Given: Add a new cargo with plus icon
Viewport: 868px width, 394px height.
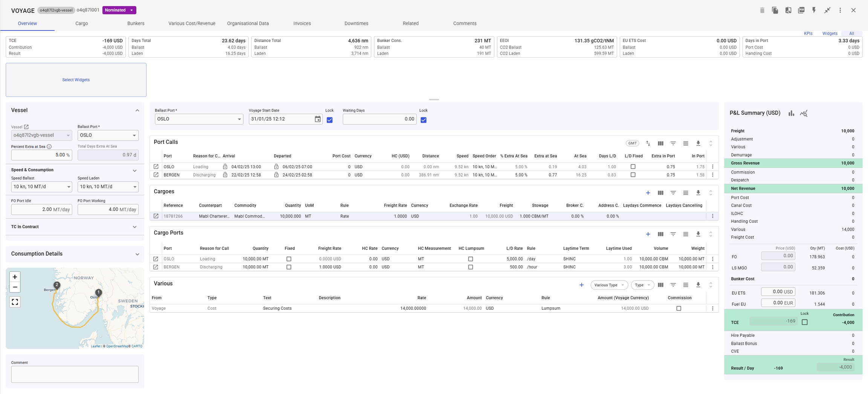Looking at the screenshot, I should point(648,193).
